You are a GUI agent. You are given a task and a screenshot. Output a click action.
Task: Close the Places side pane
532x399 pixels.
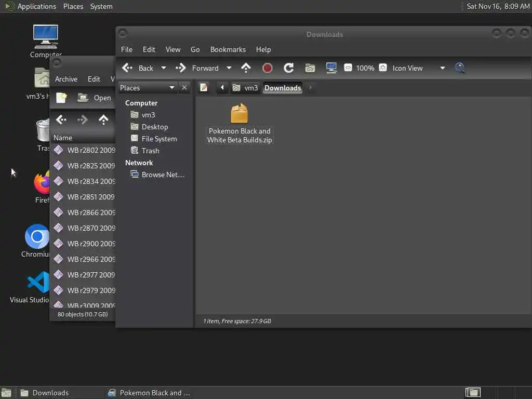tap(184, 88)
